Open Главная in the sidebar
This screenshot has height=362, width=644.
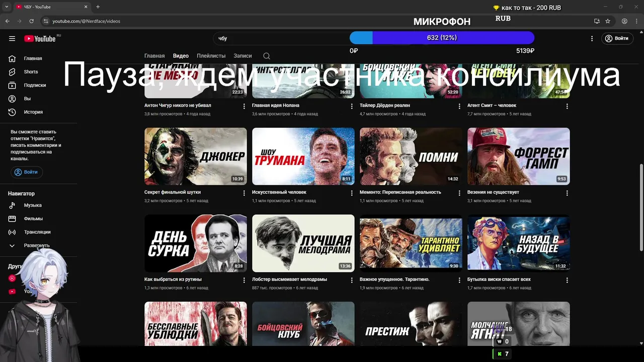tap(33, 58)
